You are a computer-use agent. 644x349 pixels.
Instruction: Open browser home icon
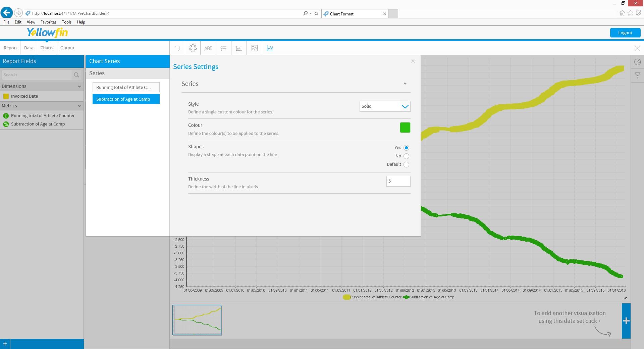click(x=622, y=13)
